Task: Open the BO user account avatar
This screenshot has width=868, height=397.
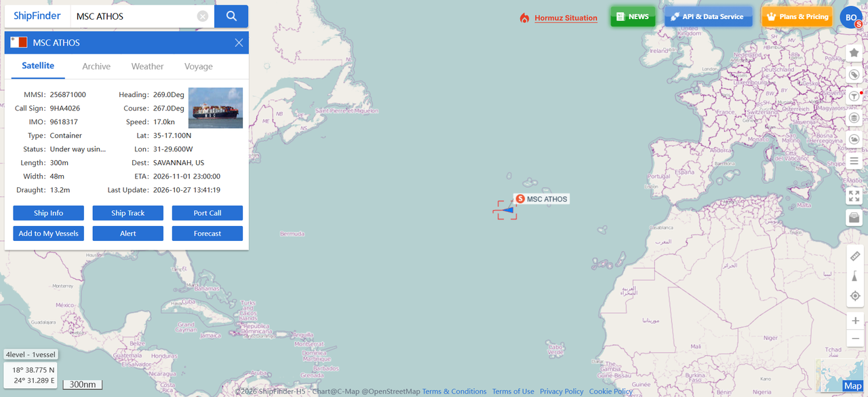Action: coord(852,18)
